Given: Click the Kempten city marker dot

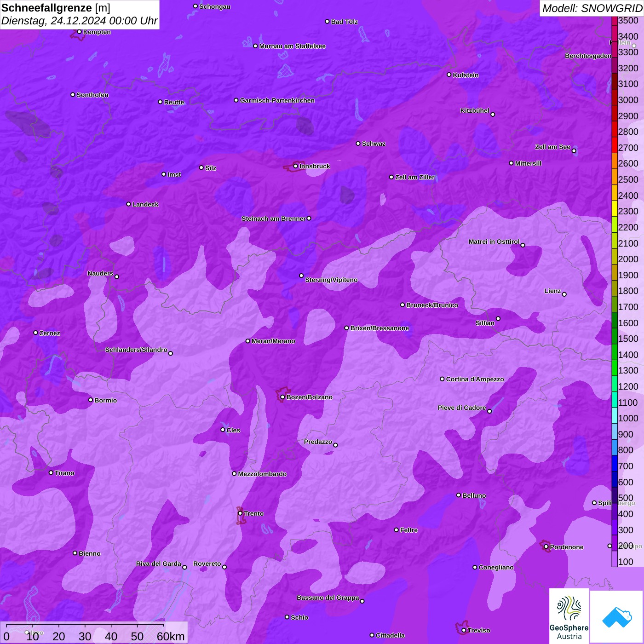Looking at the screenshot, I should coord(80,32).
